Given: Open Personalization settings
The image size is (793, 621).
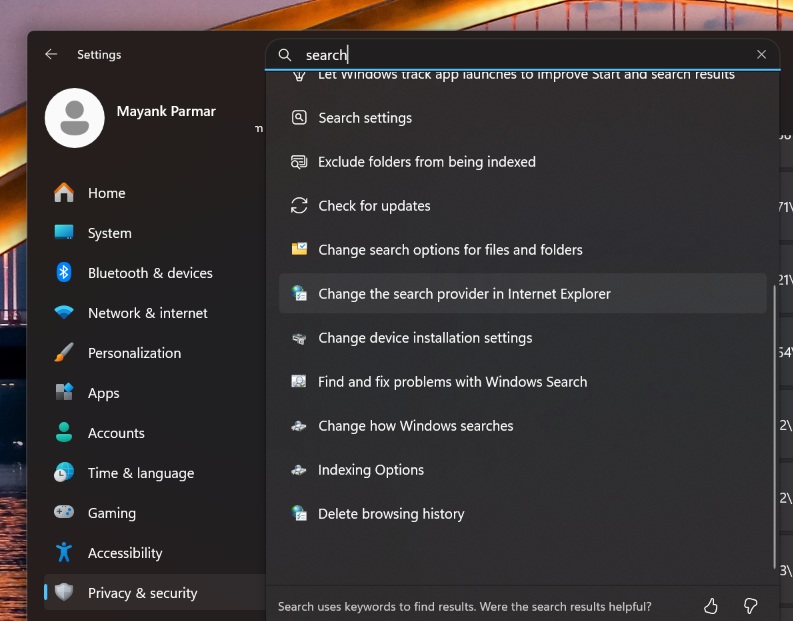Looking at the screenshot, I should tap(135, 353).
